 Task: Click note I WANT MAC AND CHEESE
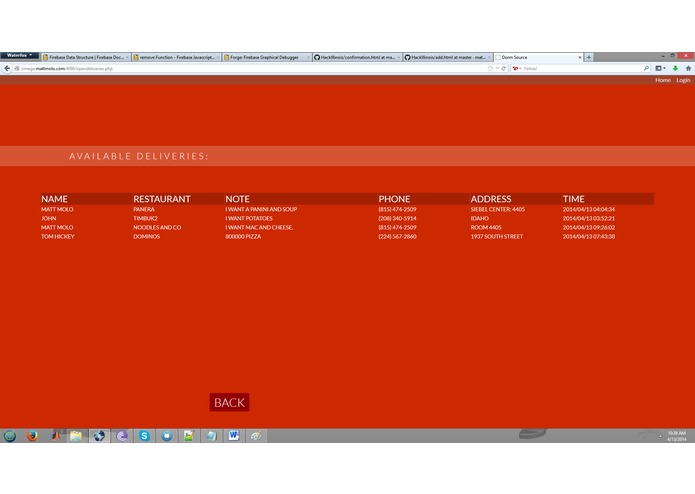pyautogui.click(x=259, y=227)
